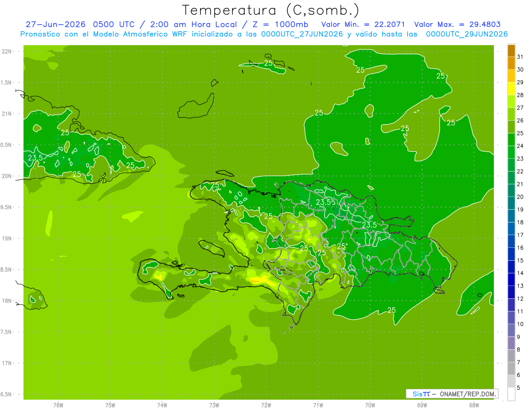Pick the dark orange swatch above 31

(x=511, y=51)
